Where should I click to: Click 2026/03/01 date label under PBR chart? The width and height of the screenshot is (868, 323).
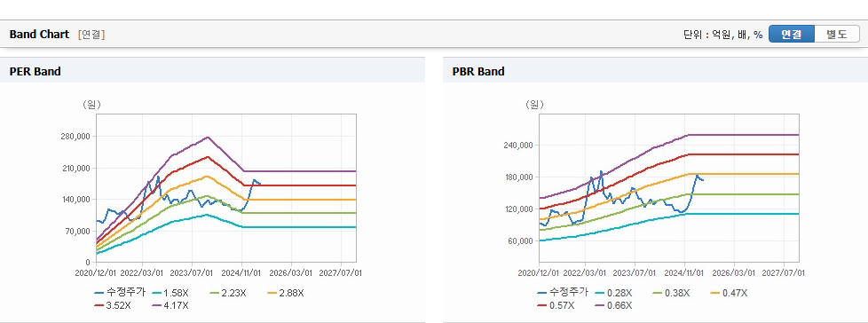click(x=734, y=273)
